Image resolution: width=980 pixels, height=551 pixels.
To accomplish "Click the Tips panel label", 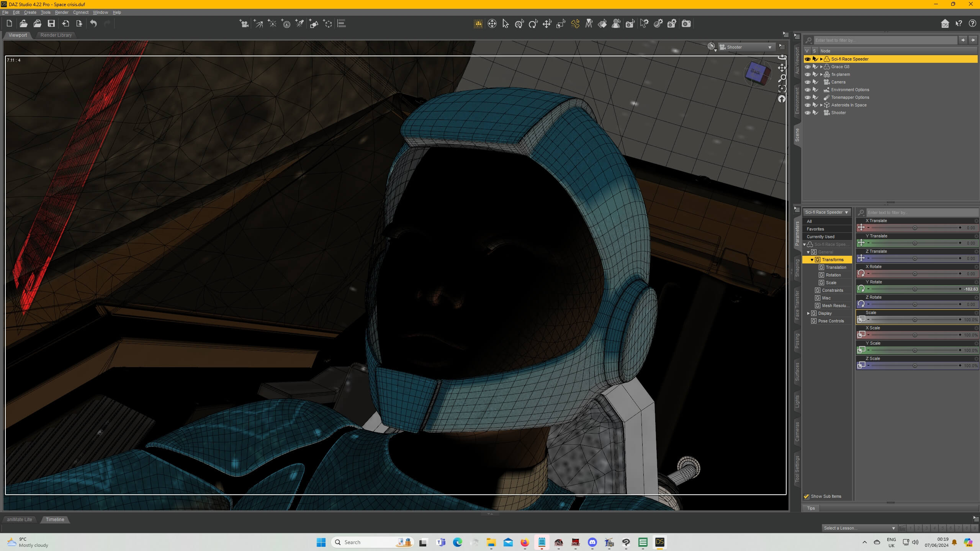I will coord(811,508).
